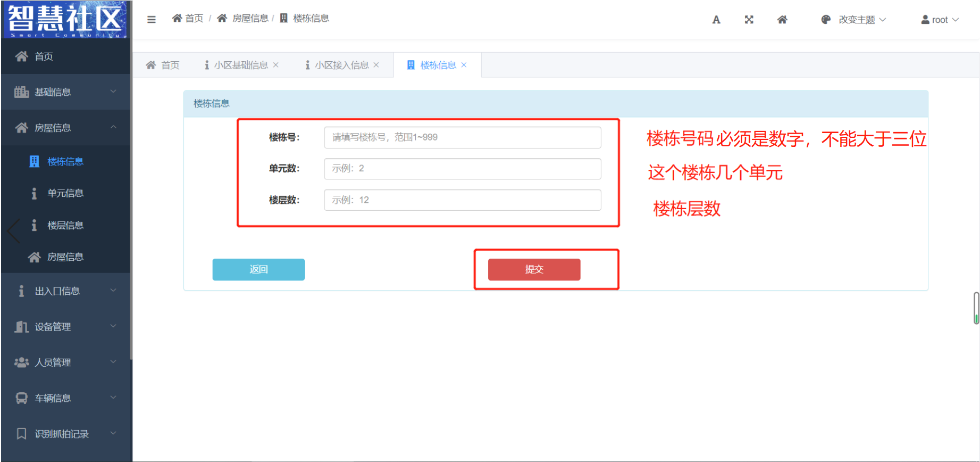The width and height of the screenshot is (980, 462).
Task: Click the left arrow sidebar collapse icon
Action: pyautogui.click(x=14, y=231)
